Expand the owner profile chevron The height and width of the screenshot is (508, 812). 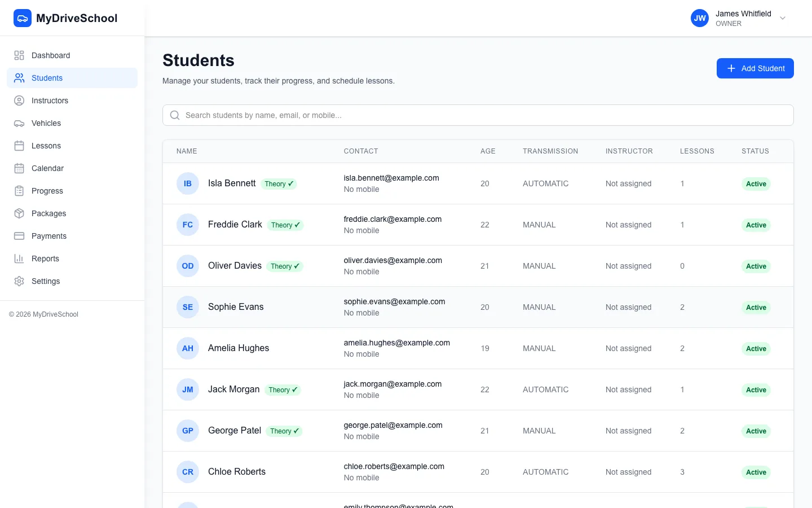coord(783,18)
